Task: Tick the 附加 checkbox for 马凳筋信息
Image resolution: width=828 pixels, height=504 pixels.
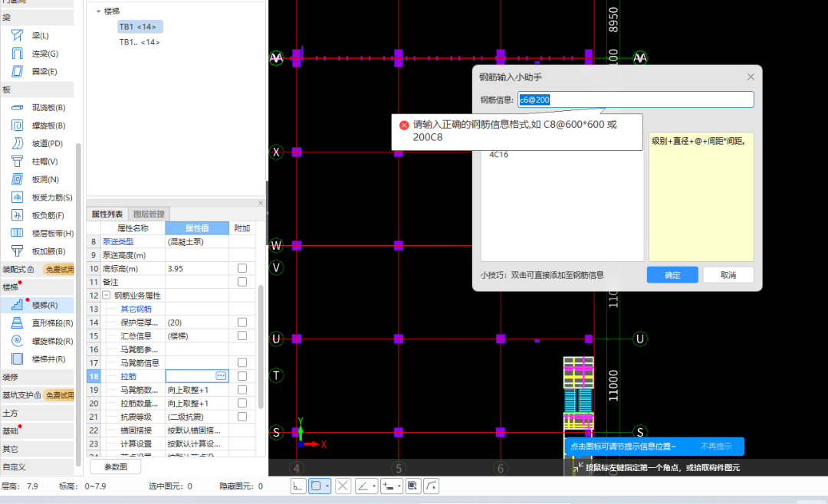Action: point(242,362)
